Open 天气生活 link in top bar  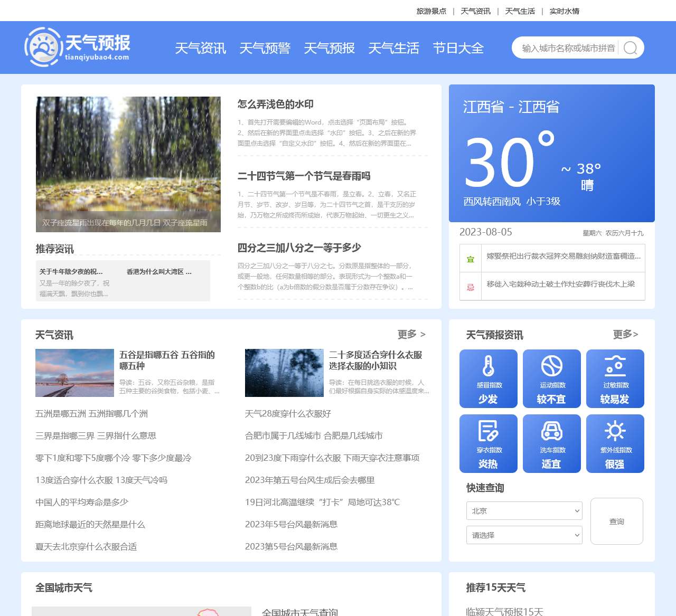click(x=520, y=11)
